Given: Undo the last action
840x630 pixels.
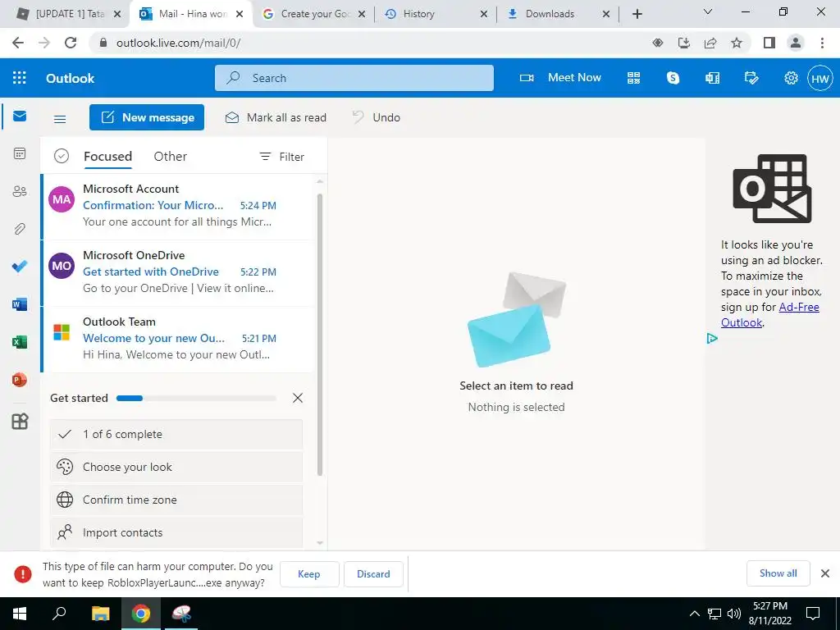Looking at the screenshot, I should [x=376, y=117].
